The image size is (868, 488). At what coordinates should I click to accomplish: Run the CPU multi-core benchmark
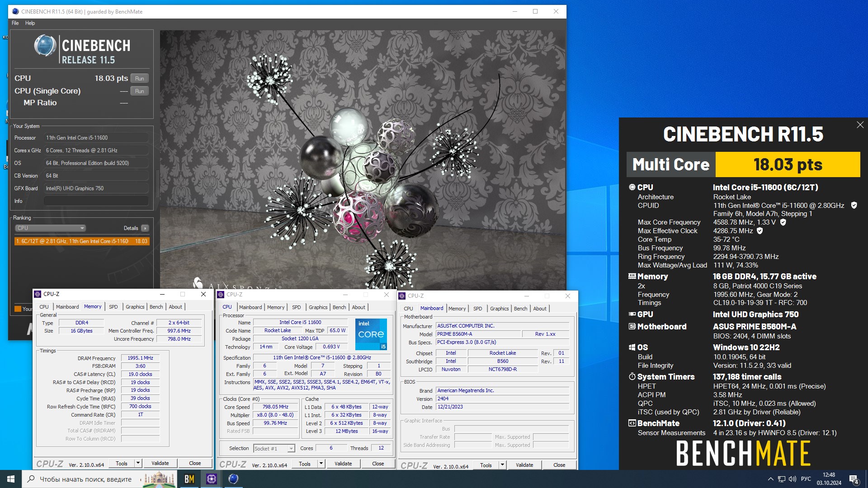tap(140, 78)
